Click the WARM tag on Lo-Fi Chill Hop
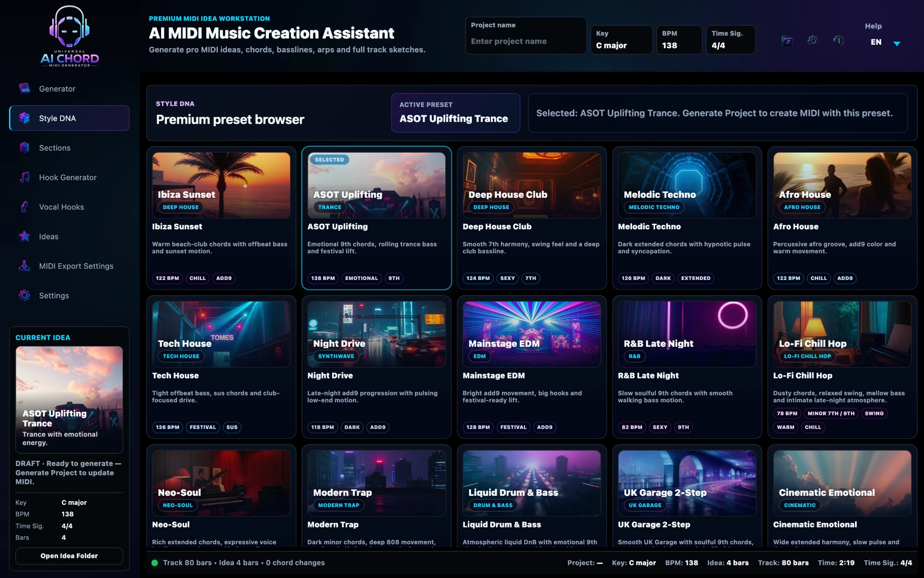Screen dimensions: 924x578 click(x=785, y=427)
